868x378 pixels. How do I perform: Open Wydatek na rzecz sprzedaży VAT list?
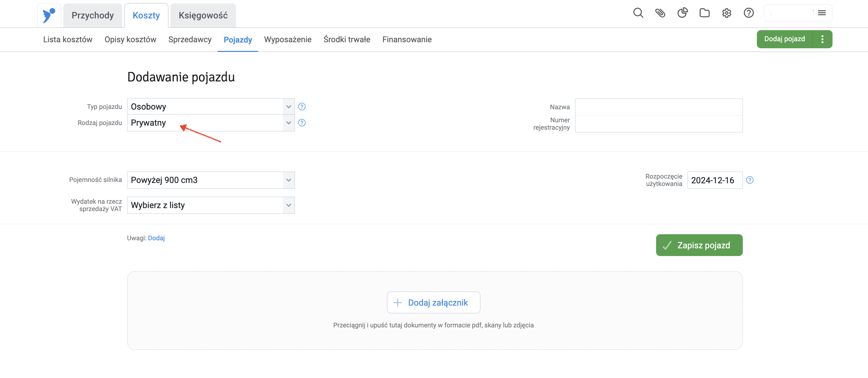click(x=211, y=205)
